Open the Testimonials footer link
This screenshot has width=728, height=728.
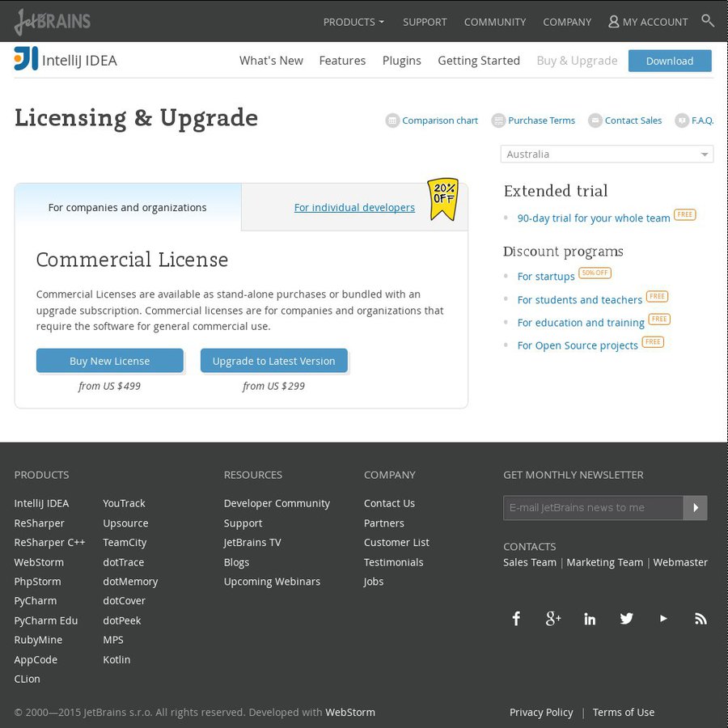pos(394,562)
